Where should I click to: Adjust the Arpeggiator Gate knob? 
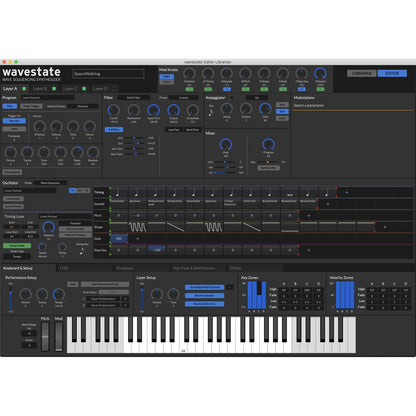[265, 108]
